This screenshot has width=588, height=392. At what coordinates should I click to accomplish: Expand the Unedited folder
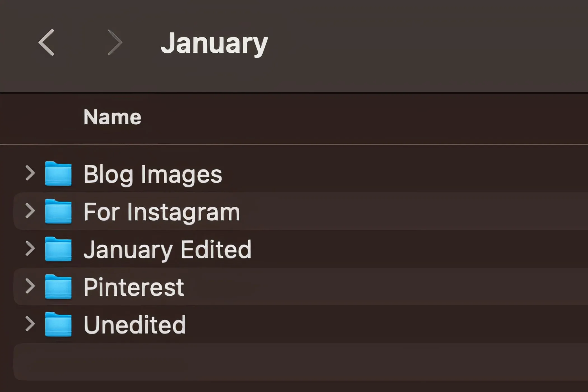point(30,324)
